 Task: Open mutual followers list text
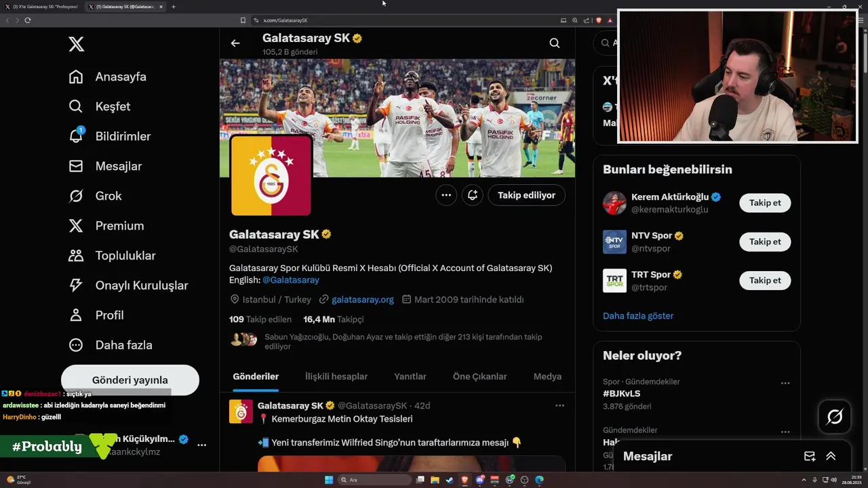pos(403,342)
